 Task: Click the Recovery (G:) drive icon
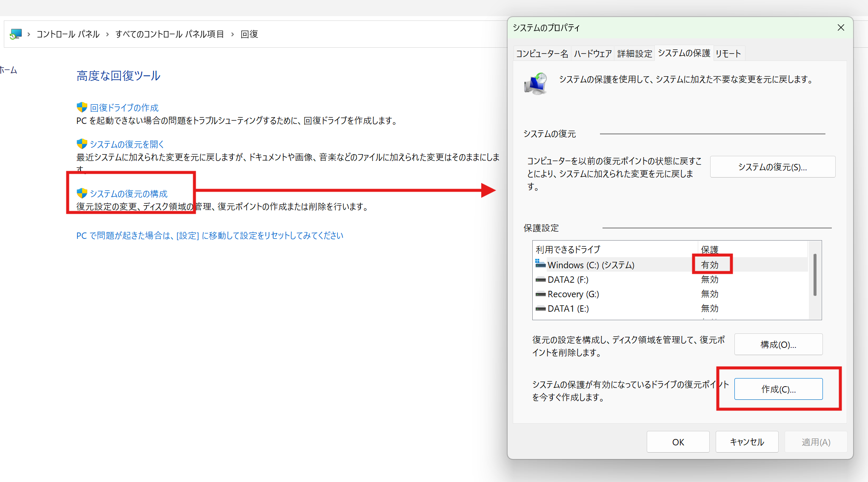point(540,294)
